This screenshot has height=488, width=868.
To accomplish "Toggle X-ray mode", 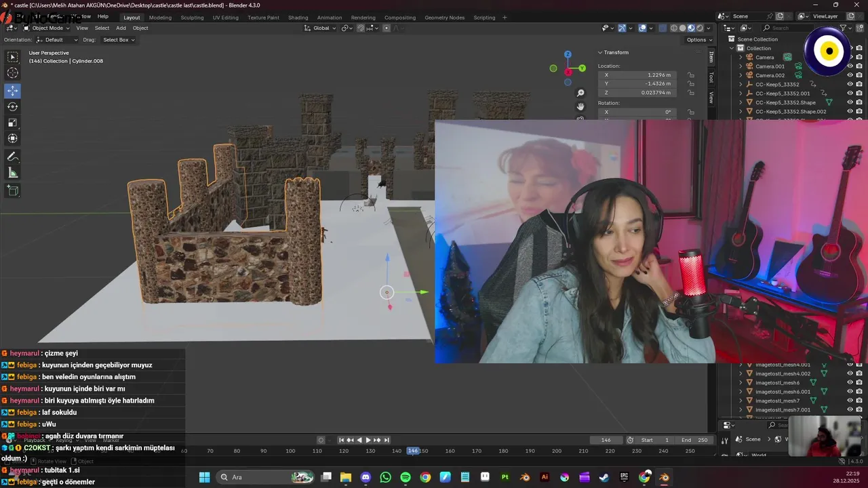I will click(x=662, y=28).
